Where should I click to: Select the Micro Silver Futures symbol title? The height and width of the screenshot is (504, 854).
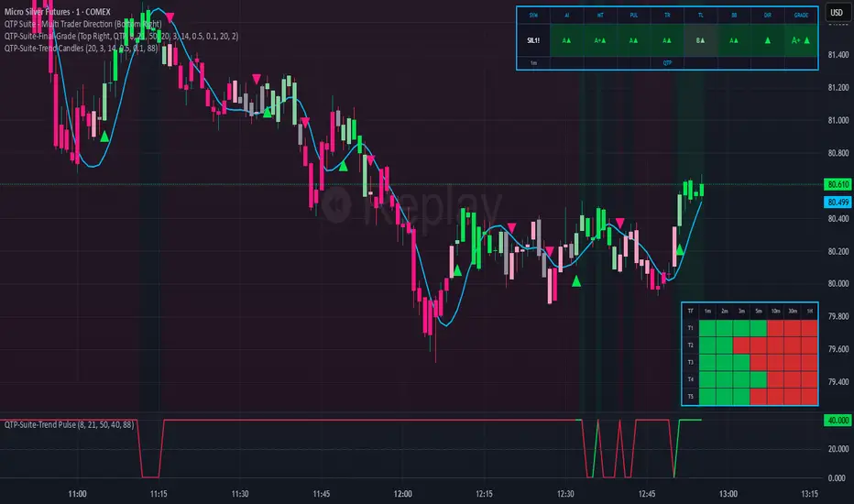[57, 11]
